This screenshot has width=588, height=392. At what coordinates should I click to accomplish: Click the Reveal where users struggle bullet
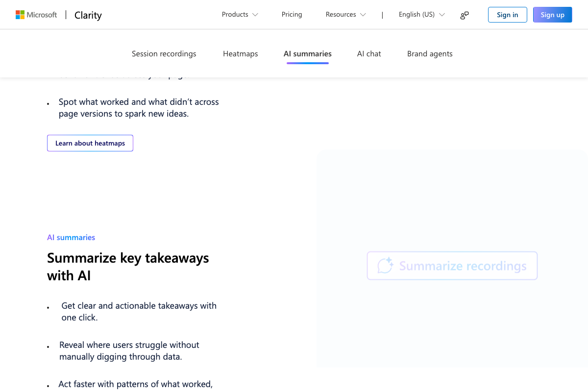pyautogui.click(x=129, y=351)
